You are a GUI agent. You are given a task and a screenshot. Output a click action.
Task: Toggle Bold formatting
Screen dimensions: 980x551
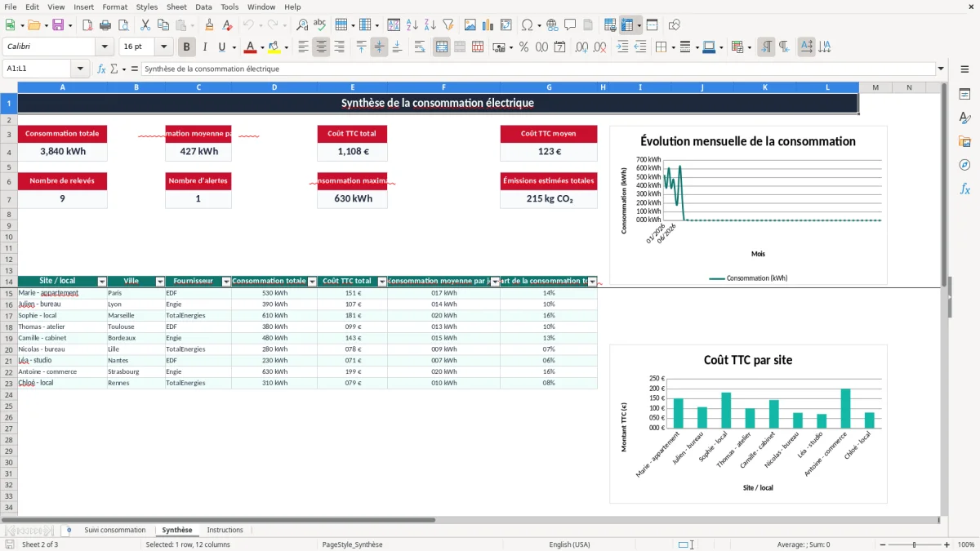(x=187, y=47)
